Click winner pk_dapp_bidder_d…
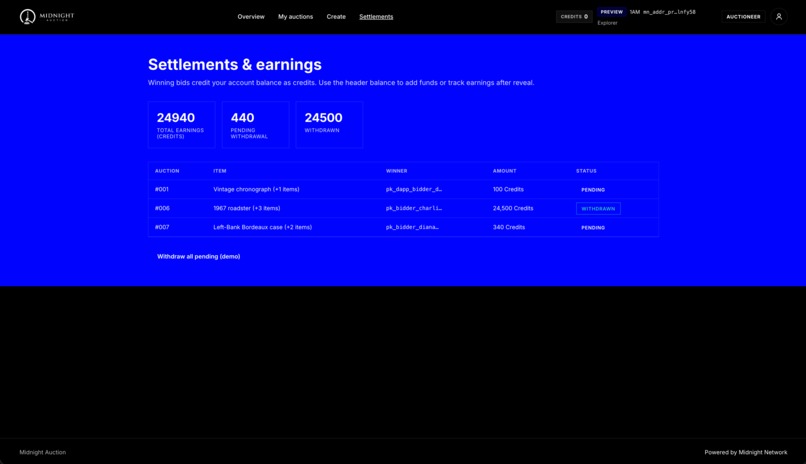Viewport: 806px width, 464px height. coord(414,189)
